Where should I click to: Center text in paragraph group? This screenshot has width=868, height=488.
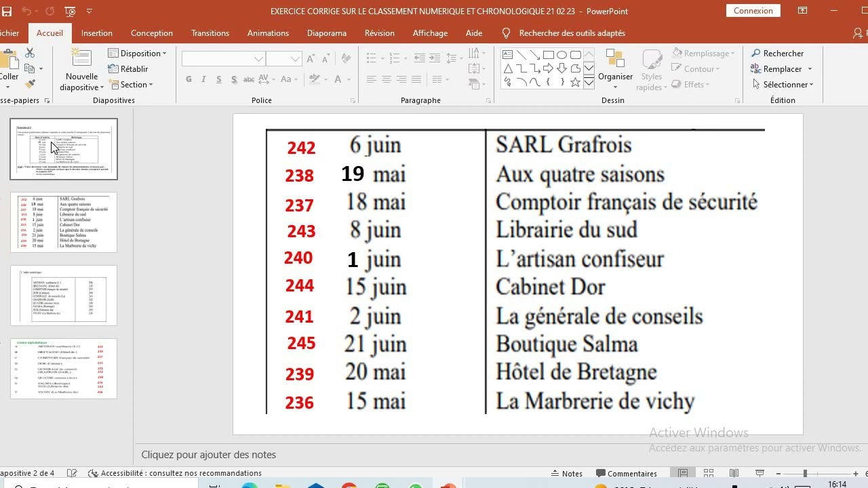[386, 79]
